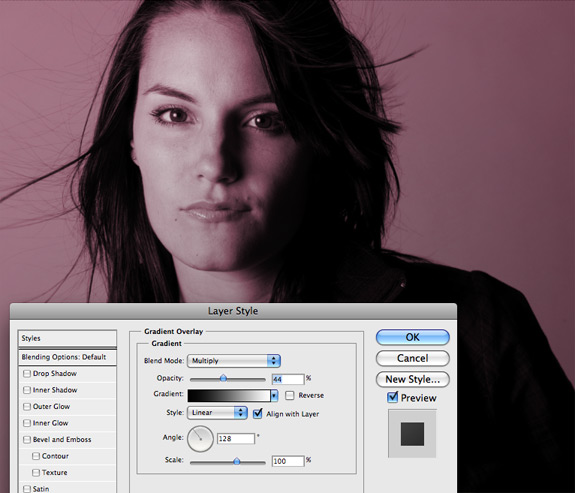Select the Contour label

[x=55, y=456]
